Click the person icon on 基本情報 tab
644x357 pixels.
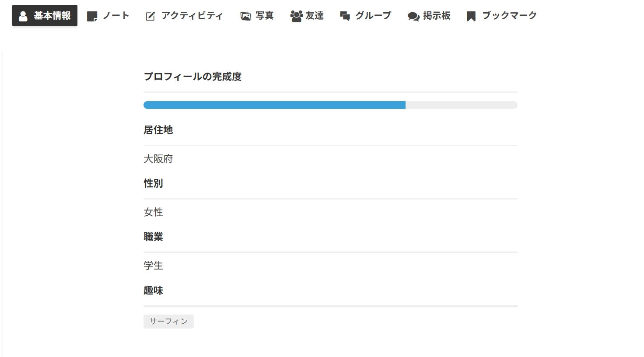[x=23, y=16]
